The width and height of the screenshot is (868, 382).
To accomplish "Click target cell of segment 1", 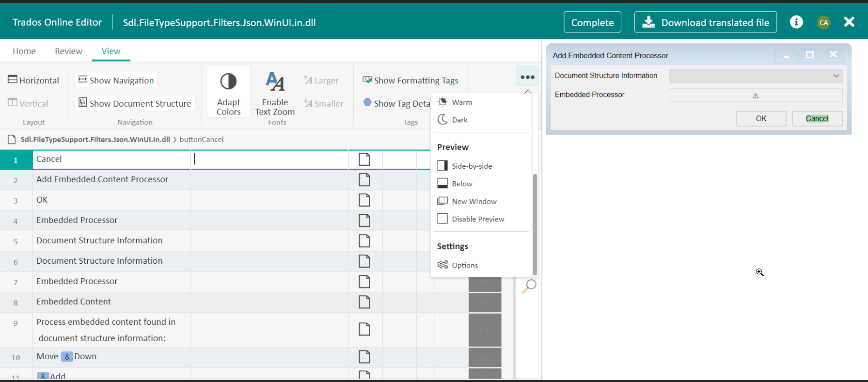I will pyautogui.click(x=269, y=159).
